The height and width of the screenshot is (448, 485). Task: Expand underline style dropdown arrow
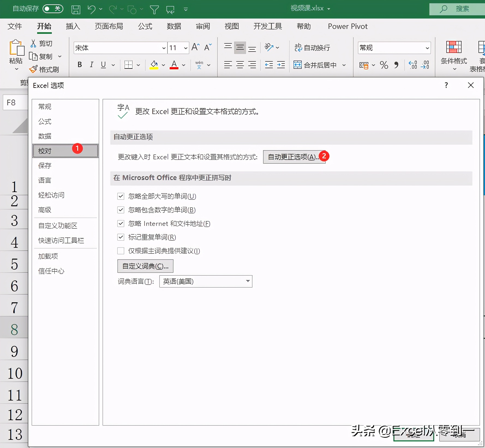click(x=113, y=65)
